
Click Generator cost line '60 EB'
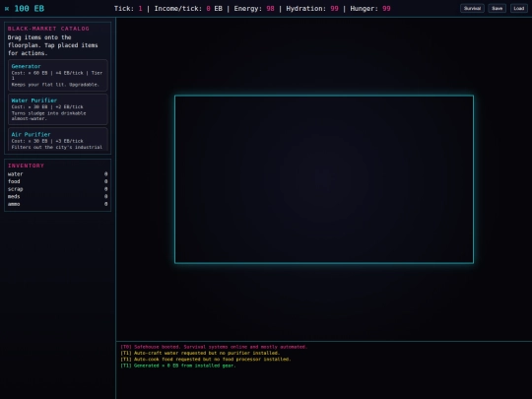click(x=57, y=75)
